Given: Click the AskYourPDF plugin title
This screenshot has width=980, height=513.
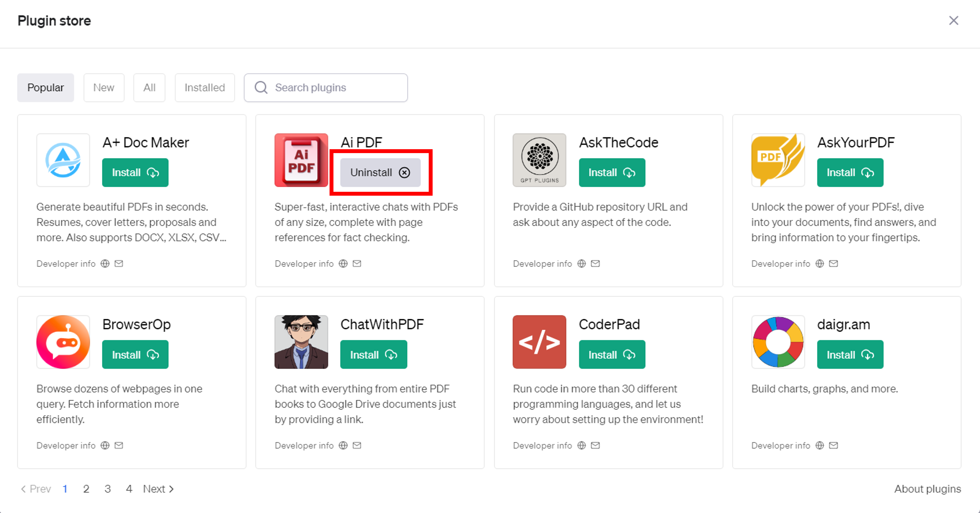Looking at the screenshot, I should pyautogui.click(x=856, y=143).
